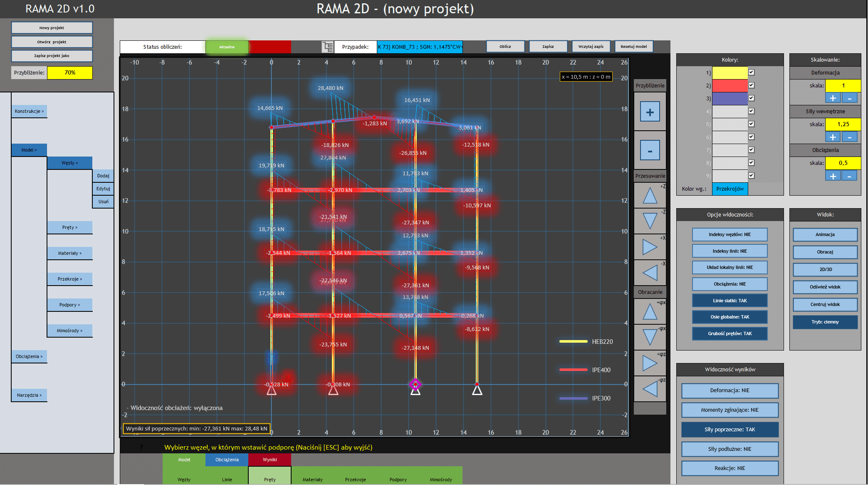Click the Przybliżenie 70% zoom field
The height and width of the screenshot is (485, 868).
click(70, 72)
